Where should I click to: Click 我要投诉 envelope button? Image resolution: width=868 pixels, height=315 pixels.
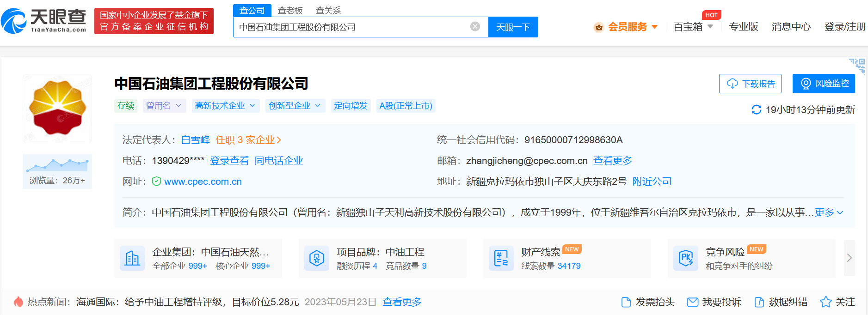tap(714, 302)
